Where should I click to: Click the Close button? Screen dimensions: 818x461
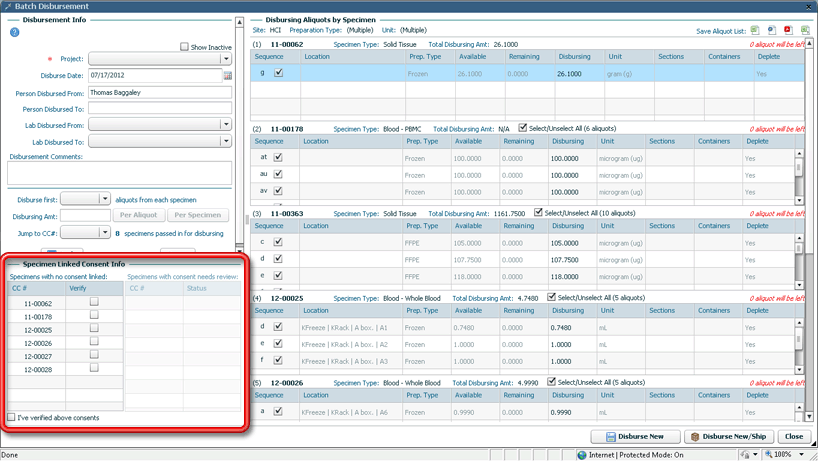click(794, 436)
